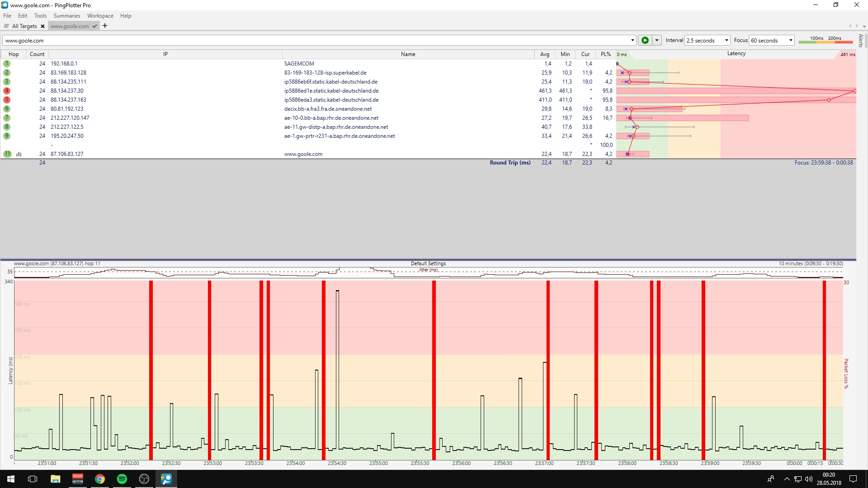Click the latency scale color legend
The height and width of the screenshot is (488, 868).
click(826, 40)
